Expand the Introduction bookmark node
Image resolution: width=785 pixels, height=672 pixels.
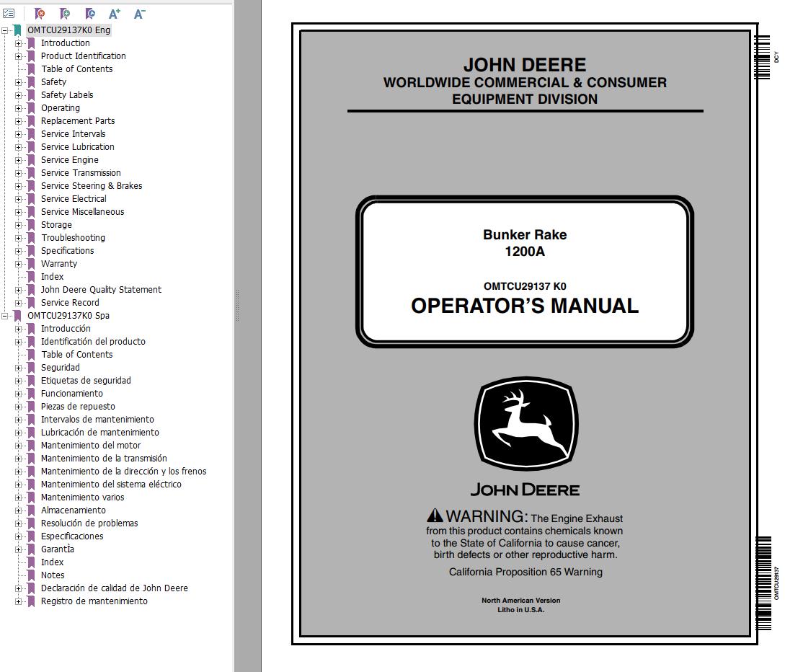click(18, 43)
